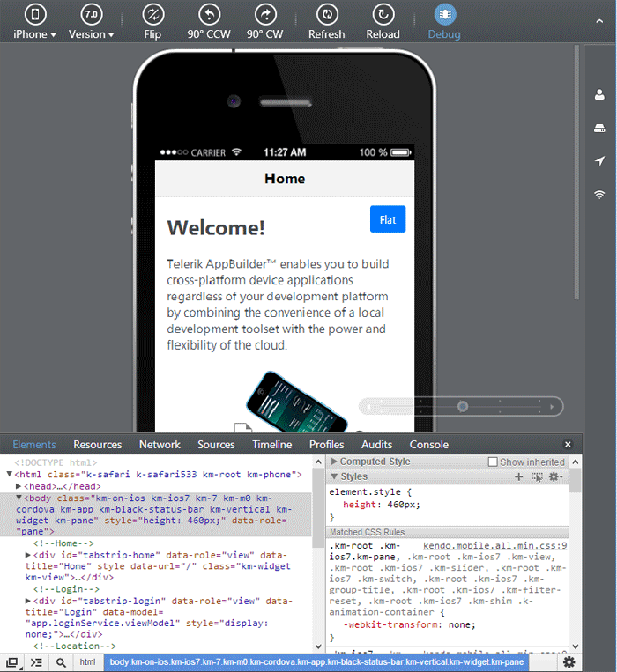
Task: Show the console drawer icon
Action: [x=36, y=662]
